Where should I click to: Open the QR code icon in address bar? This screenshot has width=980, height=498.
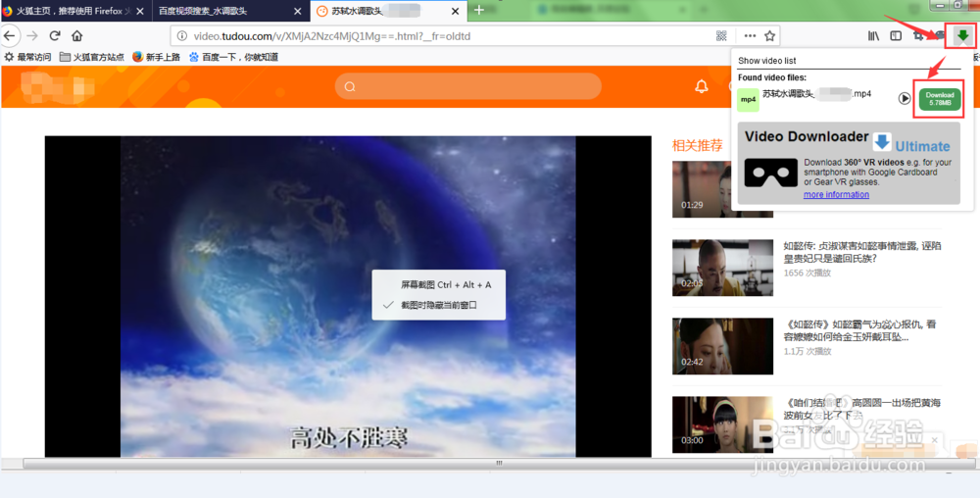click(x=721, y=36)
